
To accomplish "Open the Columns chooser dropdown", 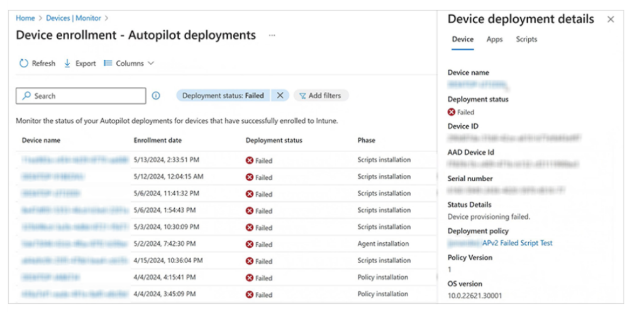I will pos(129,64).
